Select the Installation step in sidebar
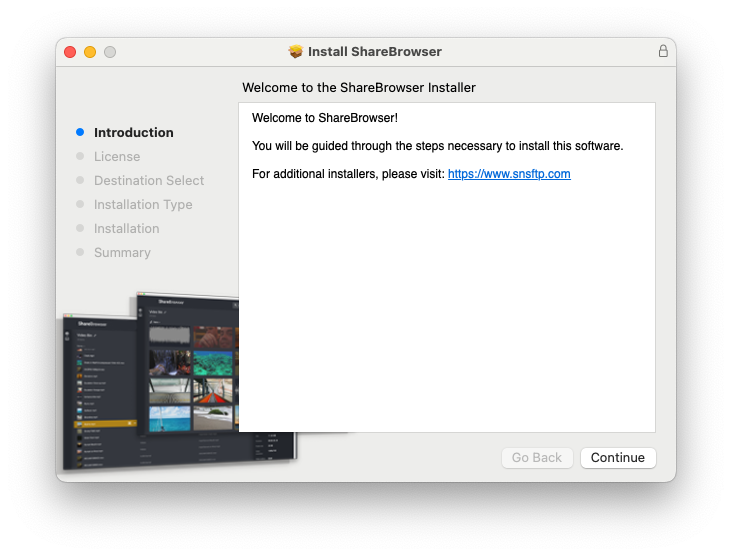This screenshot has width=732, height=556. click(x=127, y=228)
